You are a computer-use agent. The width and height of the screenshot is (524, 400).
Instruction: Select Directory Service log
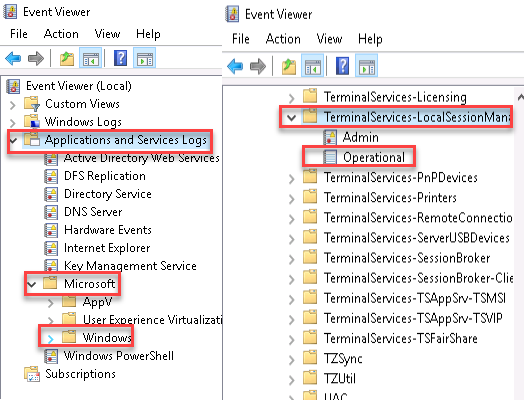click(108, 194)
